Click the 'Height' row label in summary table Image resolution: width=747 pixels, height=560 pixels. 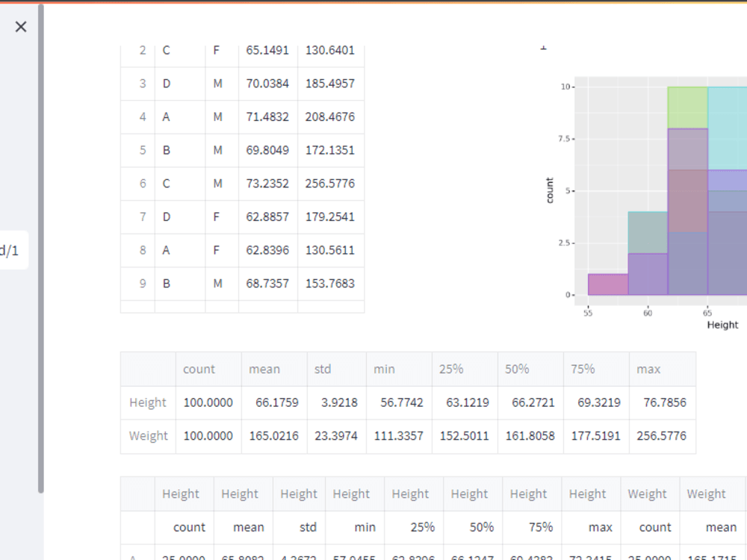148,403
